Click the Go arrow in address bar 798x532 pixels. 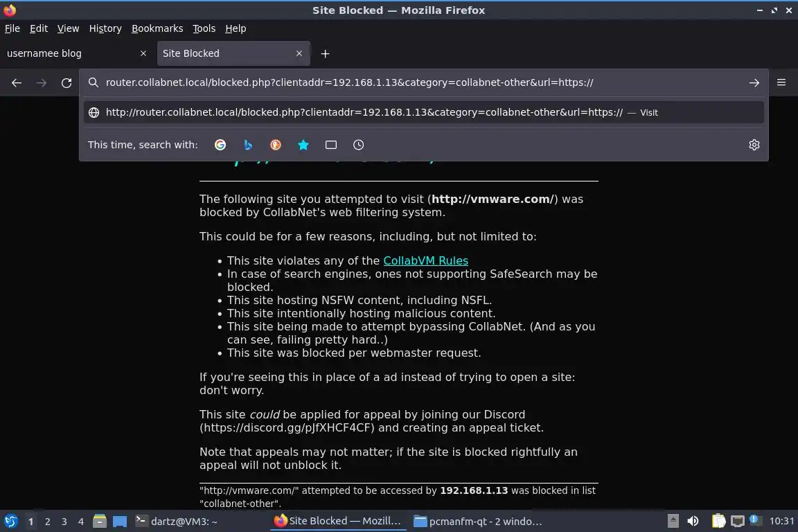click(x=754, y=82)
